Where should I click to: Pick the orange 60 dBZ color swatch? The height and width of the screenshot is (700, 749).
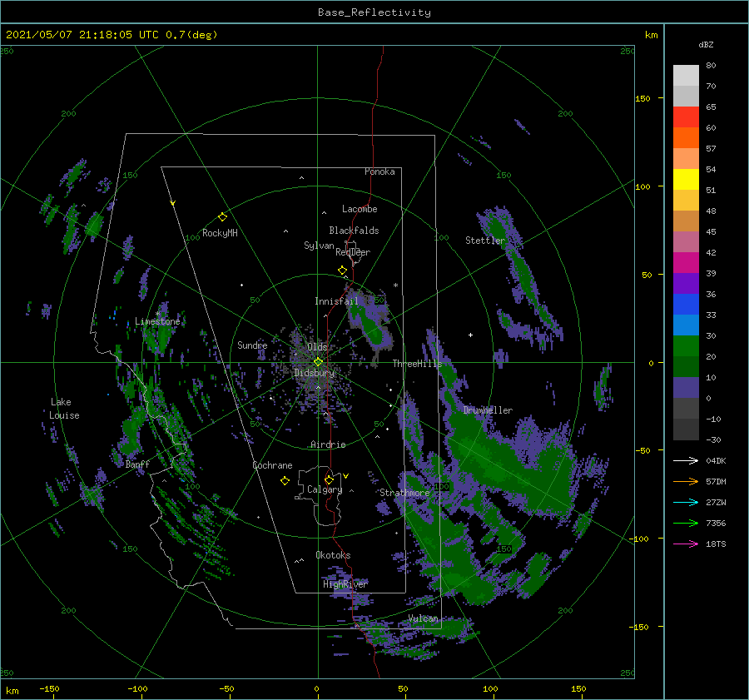(686, 137)
